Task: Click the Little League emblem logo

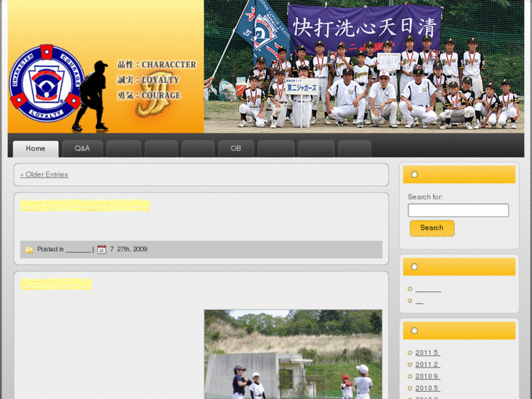Action: 47,83
